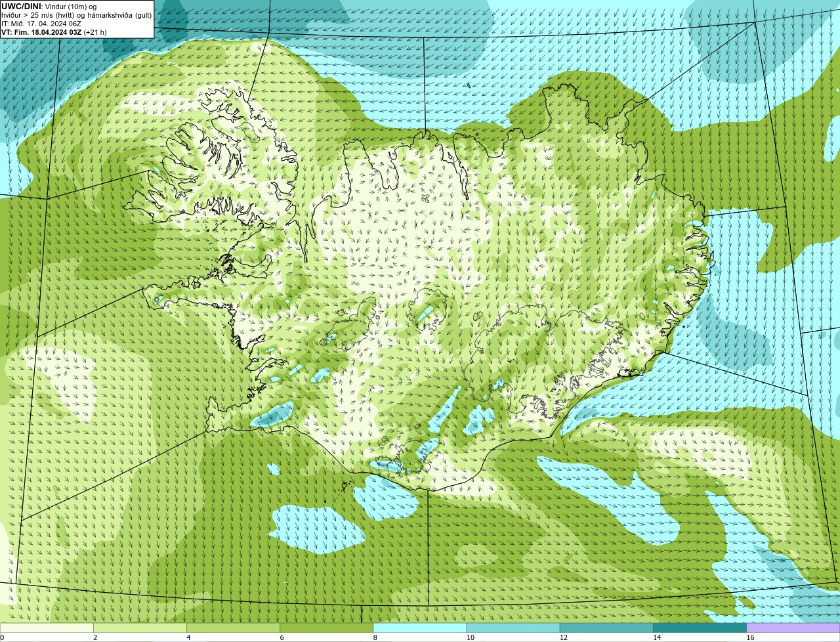Screen dimensions: 840x642
Task: Select the line "IT: Mið. 17. 04. 2024 06Z"
Action: coord(41,24)
